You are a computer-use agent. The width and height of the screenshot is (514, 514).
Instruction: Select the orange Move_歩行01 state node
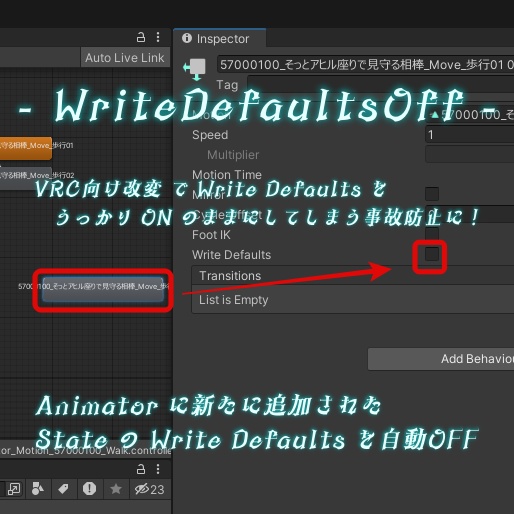(x=26, y=148)
